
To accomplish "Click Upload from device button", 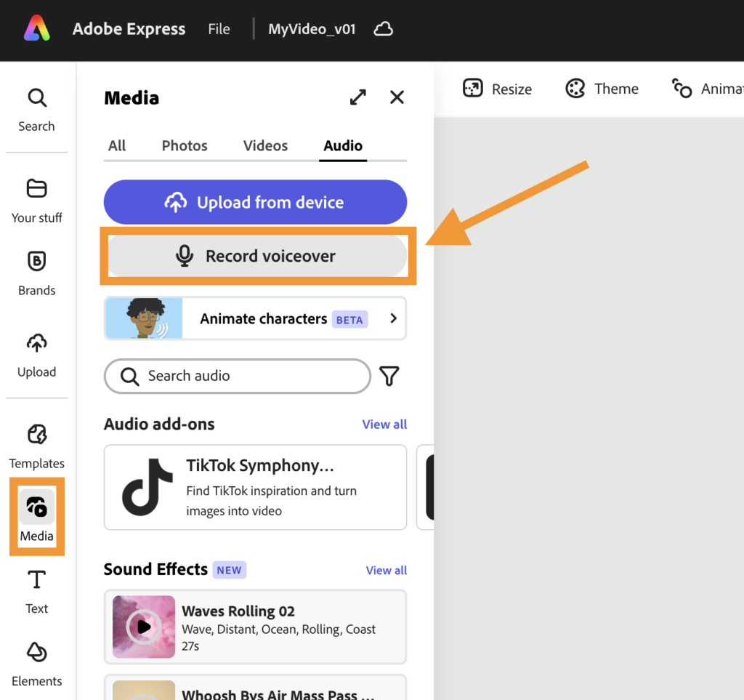I will tap(255, 202).
